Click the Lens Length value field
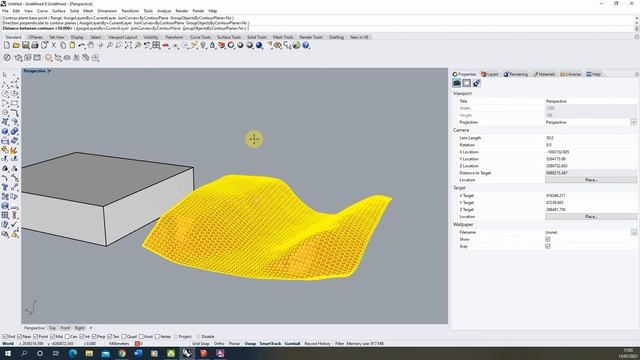640x360 pixels. (591, 138)
